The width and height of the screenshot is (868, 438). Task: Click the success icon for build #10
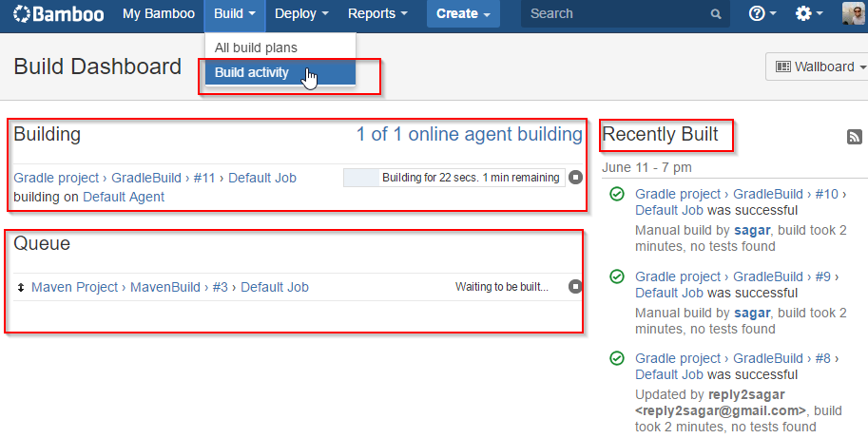coord(617,194)
